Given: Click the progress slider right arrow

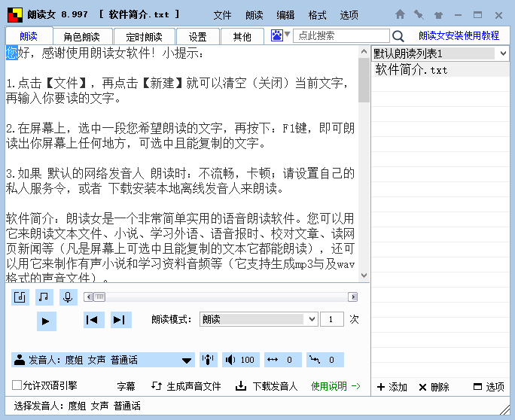Looking at the screenshot, I should click(353, 297).
